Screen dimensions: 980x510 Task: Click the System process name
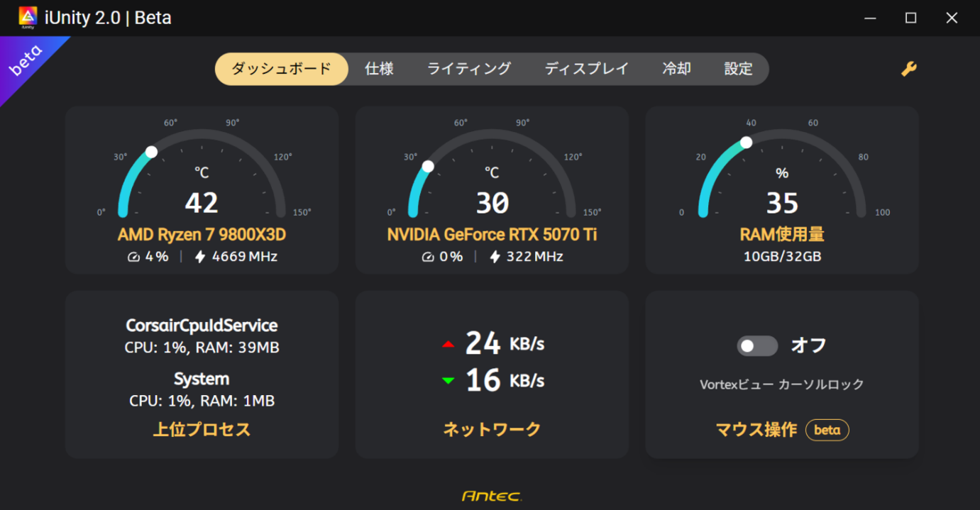(x=202, y=379)
